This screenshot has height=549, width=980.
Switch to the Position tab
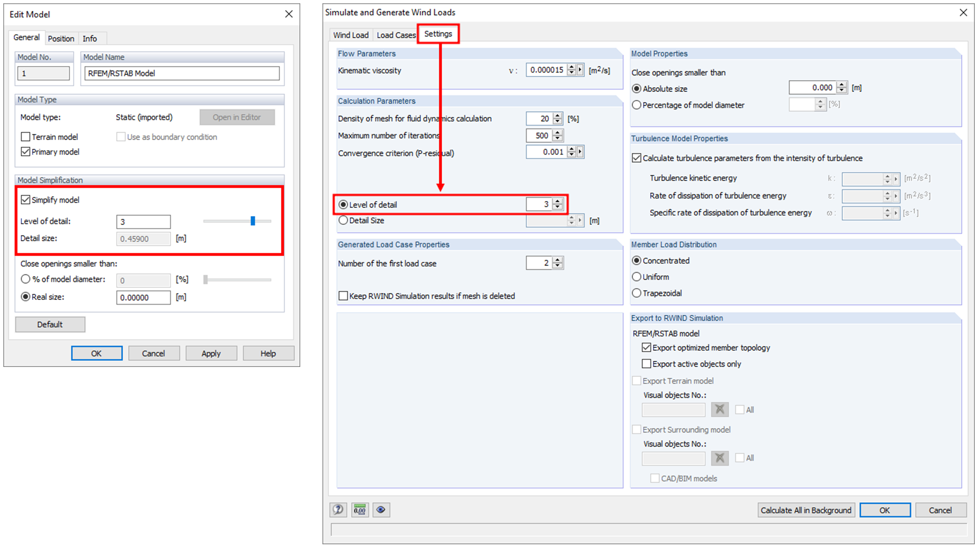61,38
